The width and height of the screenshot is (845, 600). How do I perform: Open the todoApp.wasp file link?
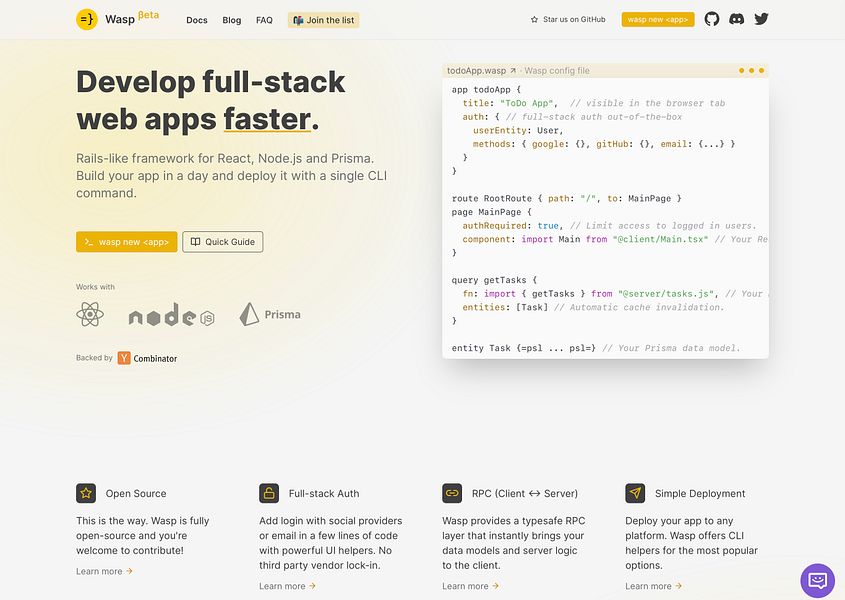[481, 71]
